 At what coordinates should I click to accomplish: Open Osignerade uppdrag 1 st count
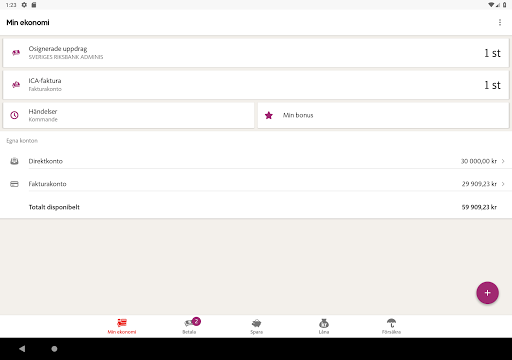(x=492, y=53)
